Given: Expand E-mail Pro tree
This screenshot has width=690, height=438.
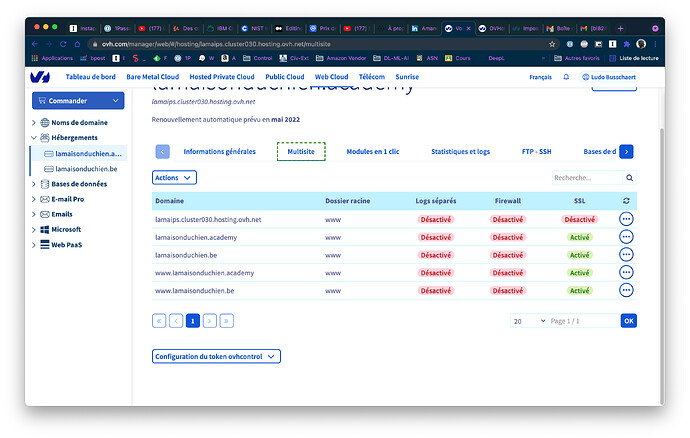Looking at the screenshot, I should (x=34, y=199).
